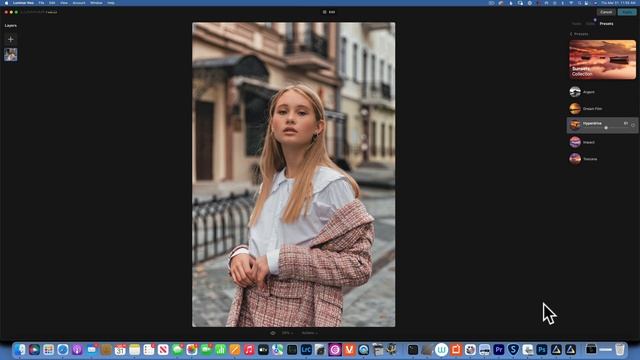This screenshot has width=640, height=360.
Task: Open Messages from the dock
Action: [178, 350]
